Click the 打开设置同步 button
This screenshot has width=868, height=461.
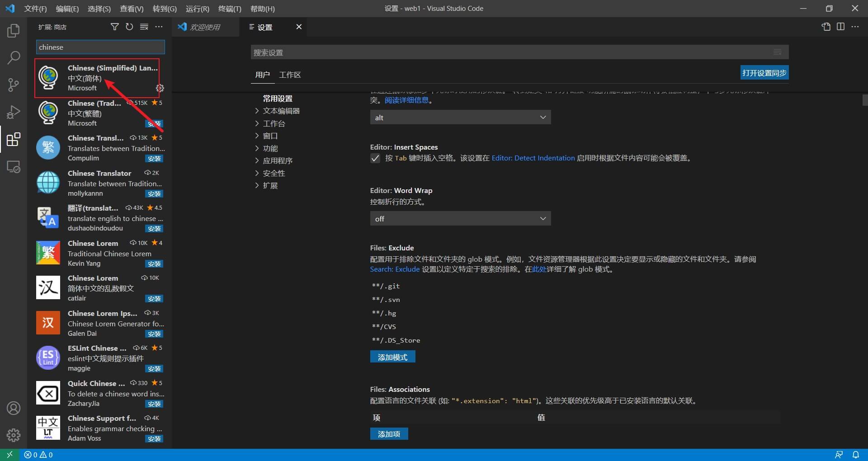click(764, 73)
